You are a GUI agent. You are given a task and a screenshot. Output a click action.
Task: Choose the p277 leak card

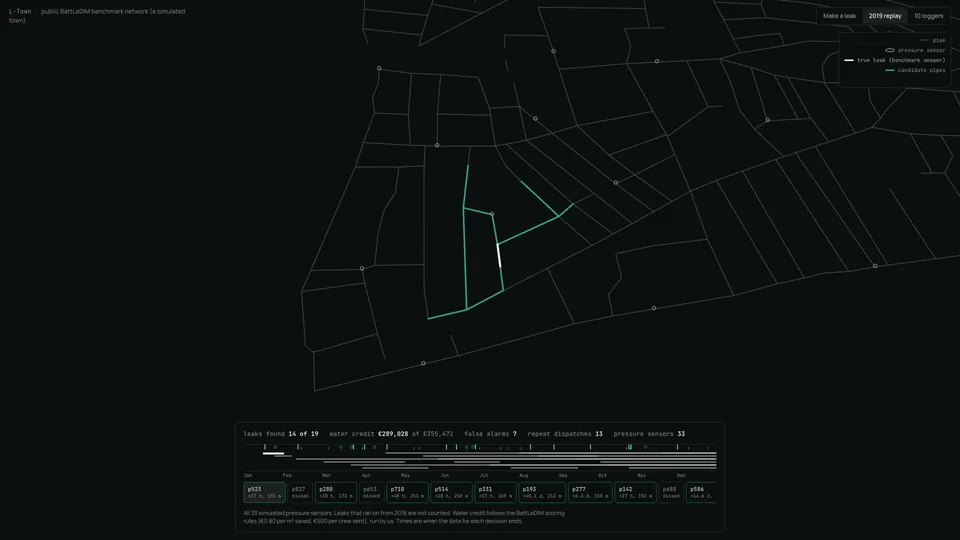pyautogui.click(x=590, y=492)
